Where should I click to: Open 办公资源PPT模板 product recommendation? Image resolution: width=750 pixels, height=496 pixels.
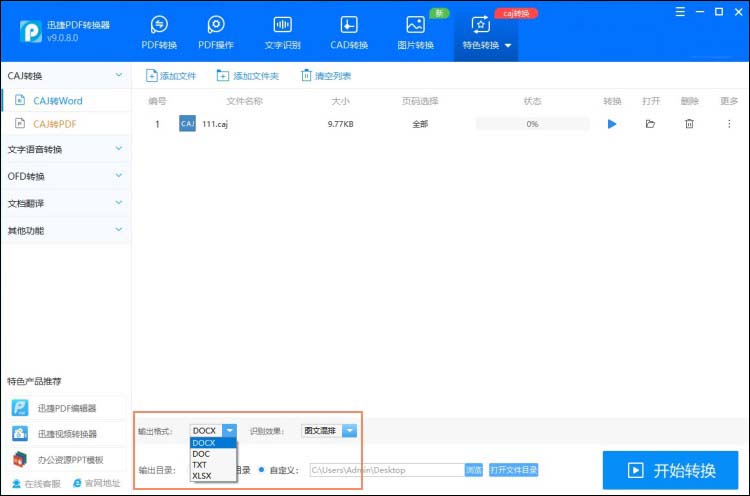66,460
